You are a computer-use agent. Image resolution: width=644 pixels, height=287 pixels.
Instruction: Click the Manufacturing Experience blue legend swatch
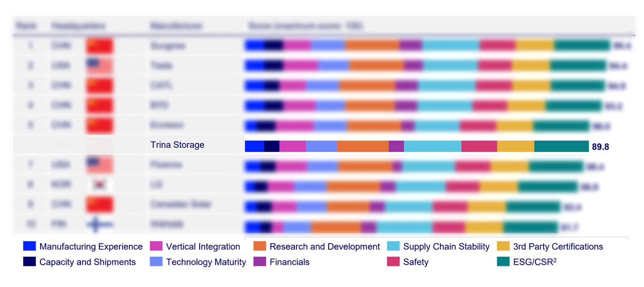(30, 246)
